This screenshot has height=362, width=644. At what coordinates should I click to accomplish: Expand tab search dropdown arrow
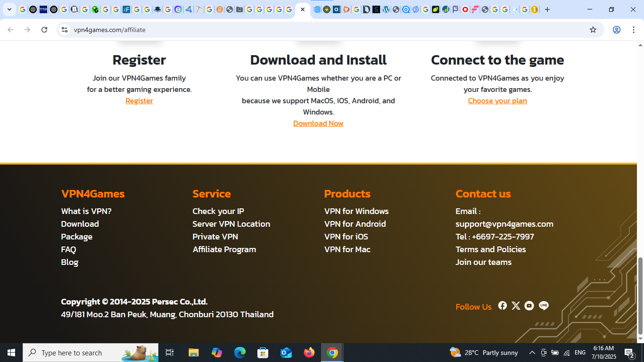(9, 9)
